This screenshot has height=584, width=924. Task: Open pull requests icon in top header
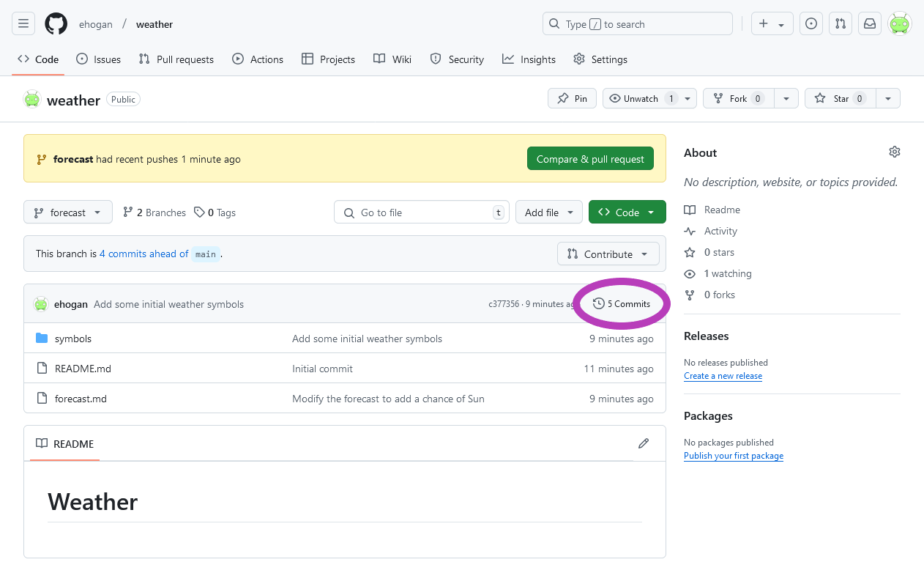841,23
